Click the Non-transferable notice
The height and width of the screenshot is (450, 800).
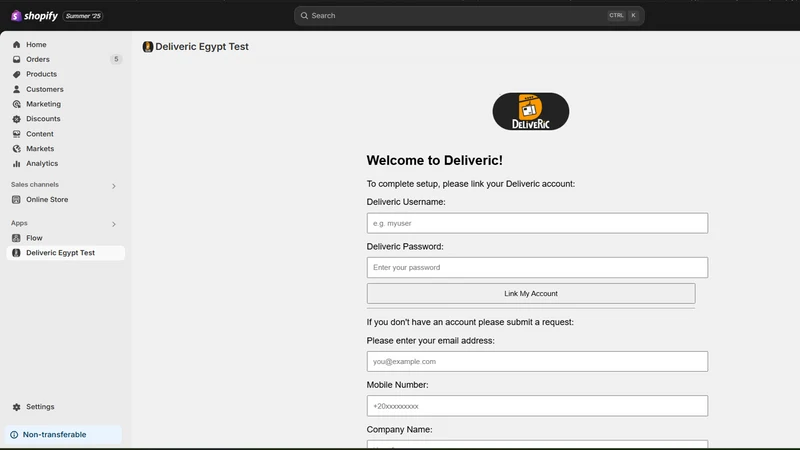click(63, 435)
